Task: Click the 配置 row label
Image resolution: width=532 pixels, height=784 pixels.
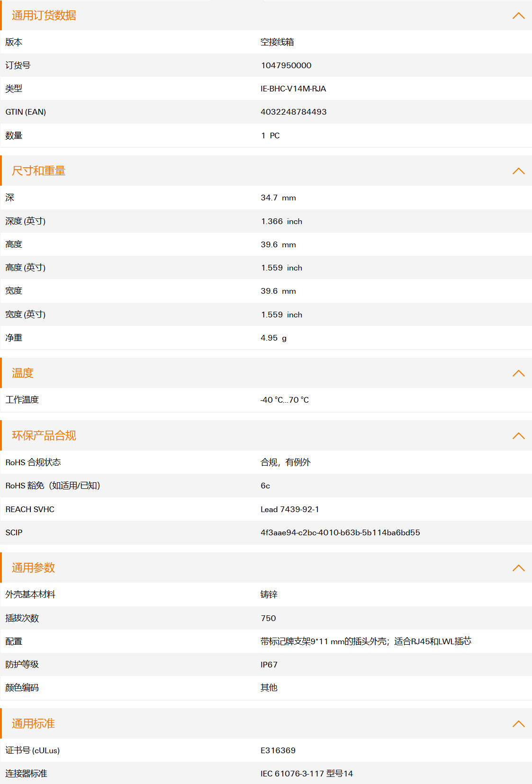Action: 14,641
